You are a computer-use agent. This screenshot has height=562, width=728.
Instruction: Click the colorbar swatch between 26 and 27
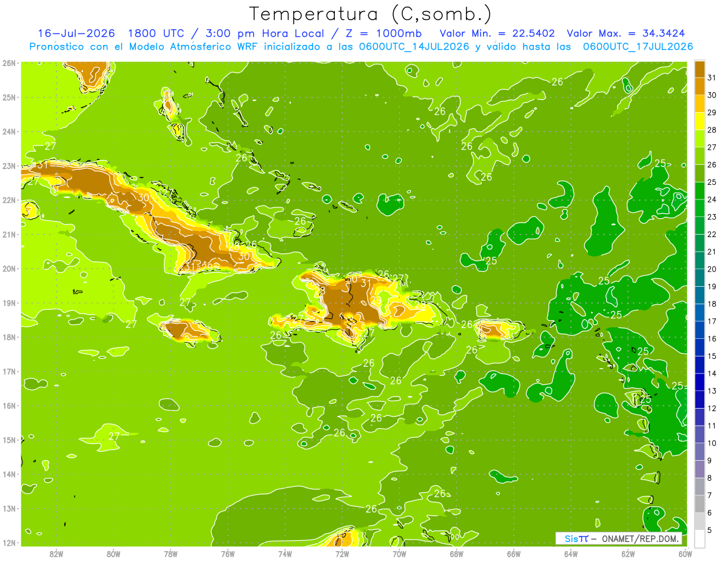click(x=700, y=156)
